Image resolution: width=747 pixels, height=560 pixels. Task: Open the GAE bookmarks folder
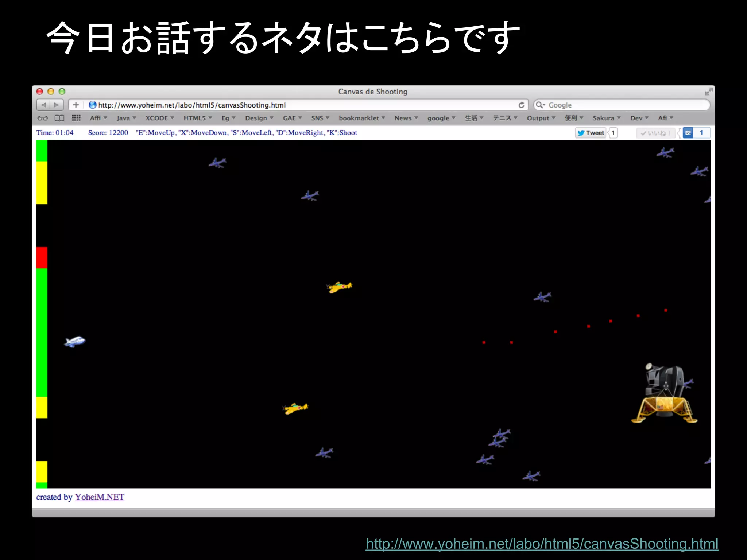pos(293,118)
